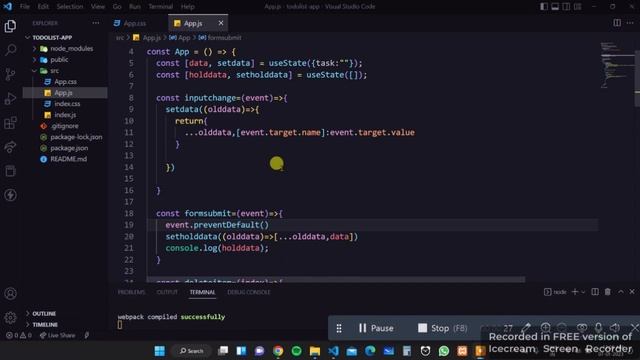Open the Edit menu

tap(43, 7)
